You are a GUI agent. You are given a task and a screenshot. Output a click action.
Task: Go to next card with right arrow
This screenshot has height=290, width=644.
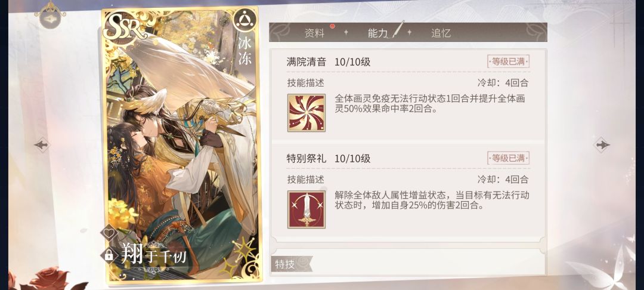602,144
